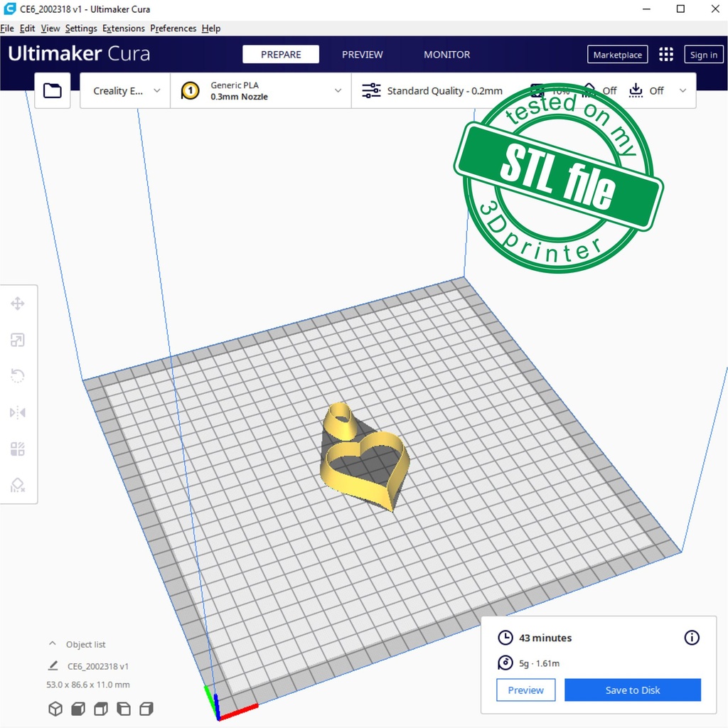
Task: Open the Marketplace button
Action: coord(617,55)
